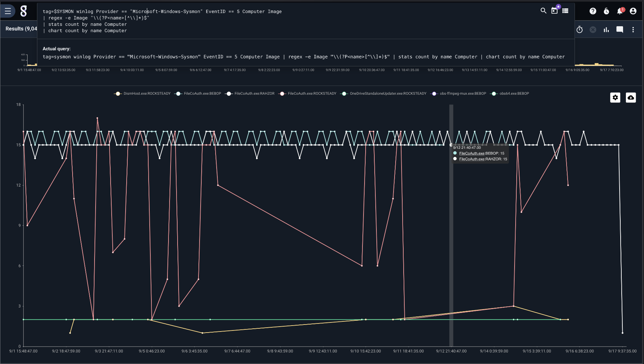The image size is (644, 364).
Task: Open persistent searches clock icon
Action: point(606,11)
